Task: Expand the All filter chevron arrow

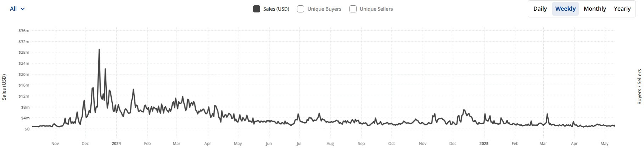Action: [x=23, y=9]
